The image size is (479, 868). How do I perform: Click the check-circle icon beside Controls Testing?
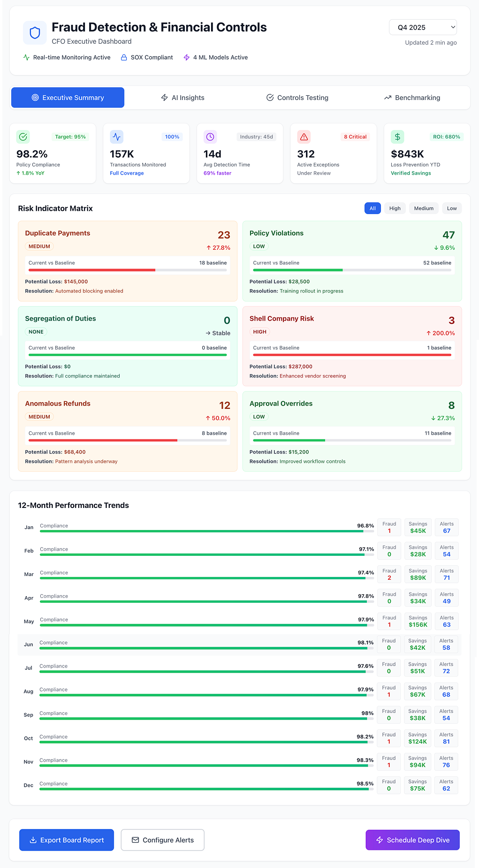click(270, 98)
